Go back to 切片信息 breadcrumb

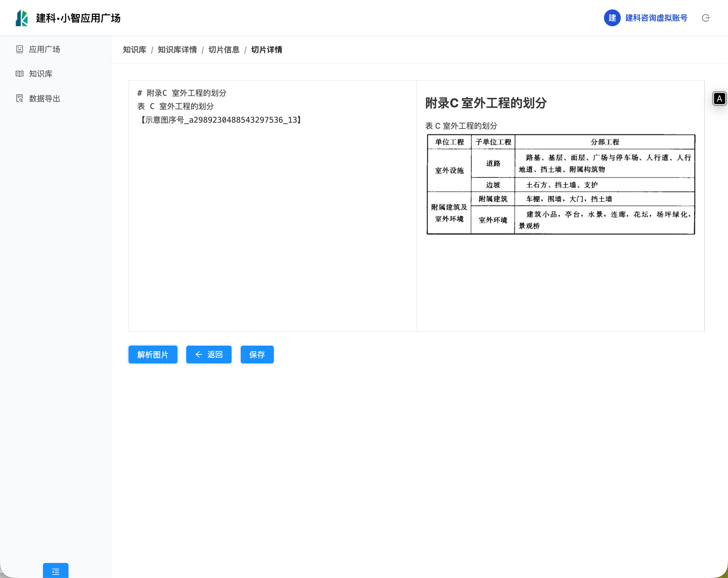(224, 50)
